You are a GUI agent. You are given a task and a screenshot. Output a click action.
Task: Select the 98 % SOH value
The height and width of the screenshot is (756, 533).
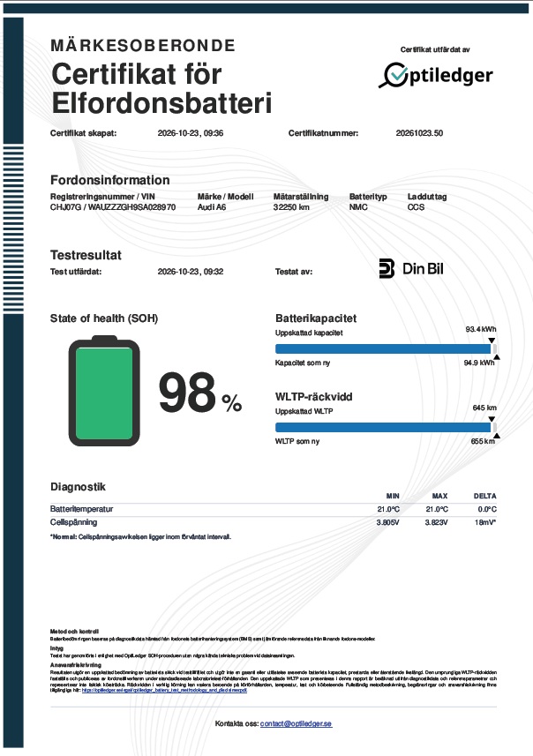click(200, 393)
